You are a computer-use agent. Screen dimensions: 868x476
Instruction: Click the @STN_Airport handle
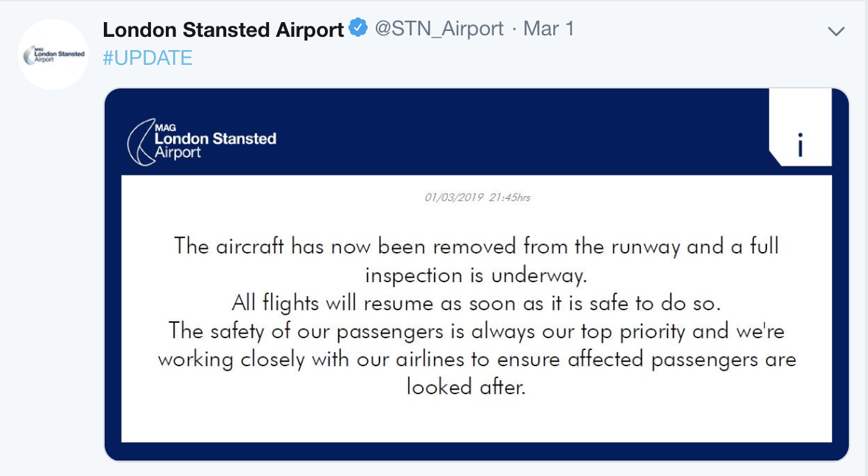pyautogui.click(x=439, y=29)
